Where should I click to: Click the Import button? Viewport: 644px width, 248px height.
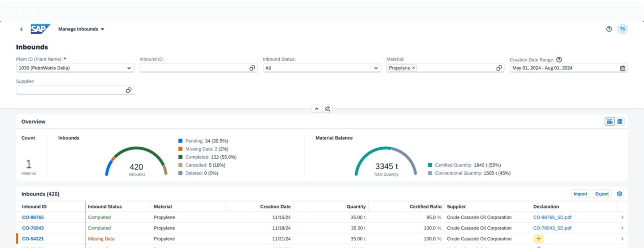(x=580, y=194)
